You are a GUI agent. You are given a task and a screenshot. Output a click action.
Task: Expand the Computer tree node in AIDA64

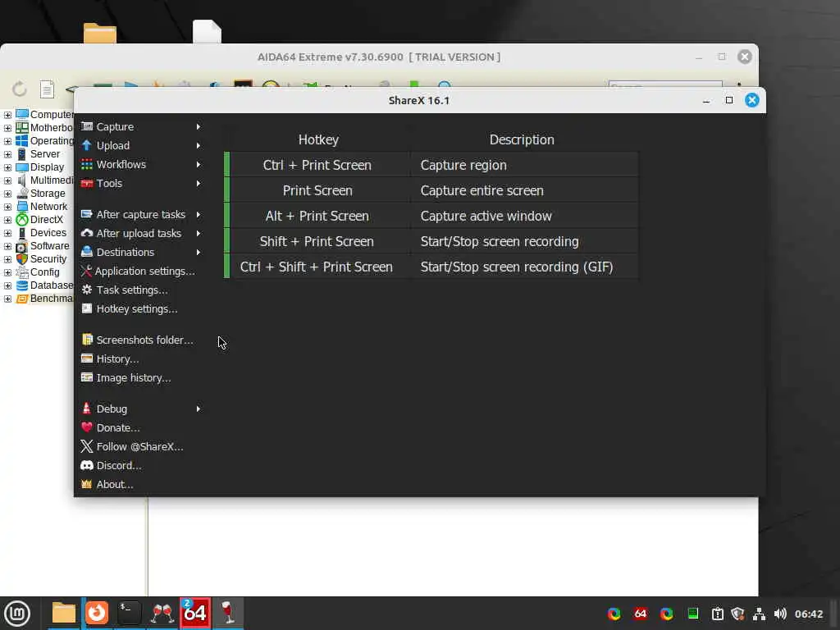pos(7,115)
